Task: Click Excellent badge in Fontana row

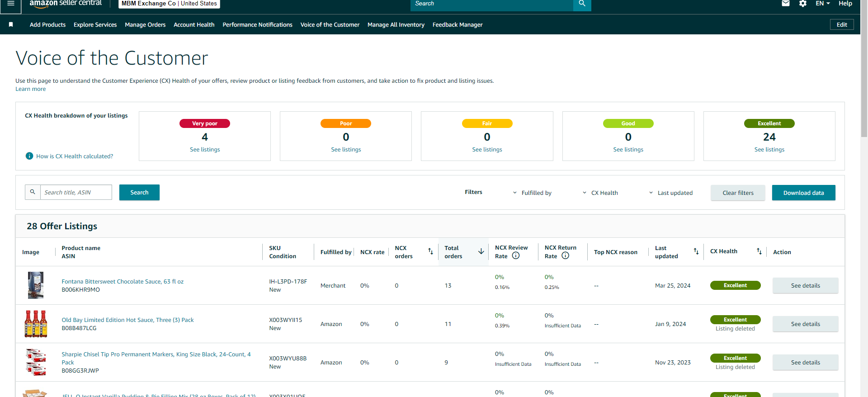Action: [735, 285]
